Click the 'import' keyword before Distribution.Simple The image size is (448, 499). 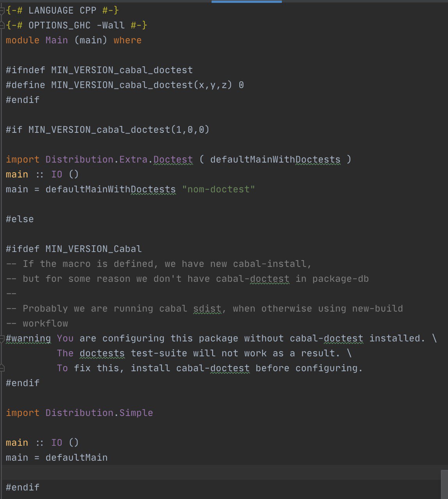click(23, 413)
